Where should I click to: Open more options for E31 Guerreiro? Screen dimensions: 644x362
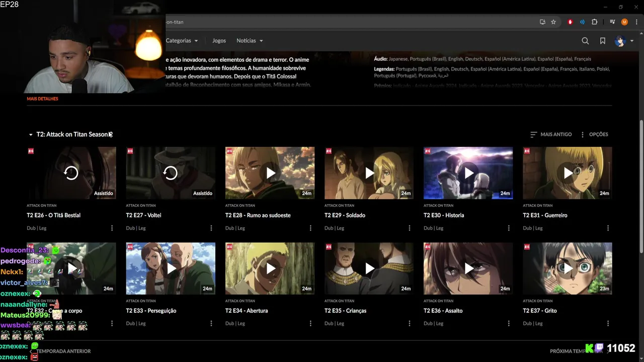(608, 228)
